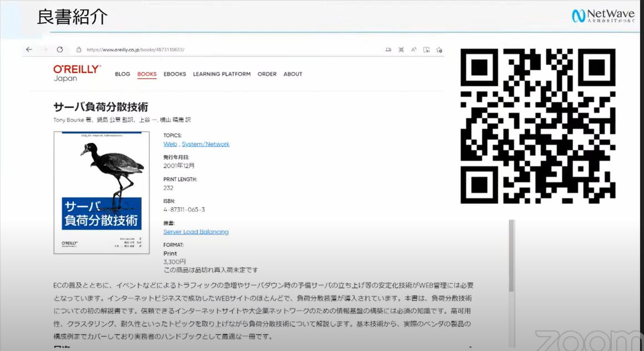Click the split screen icon in toolbar
The image size is (644, 351).
pos(426,50)
